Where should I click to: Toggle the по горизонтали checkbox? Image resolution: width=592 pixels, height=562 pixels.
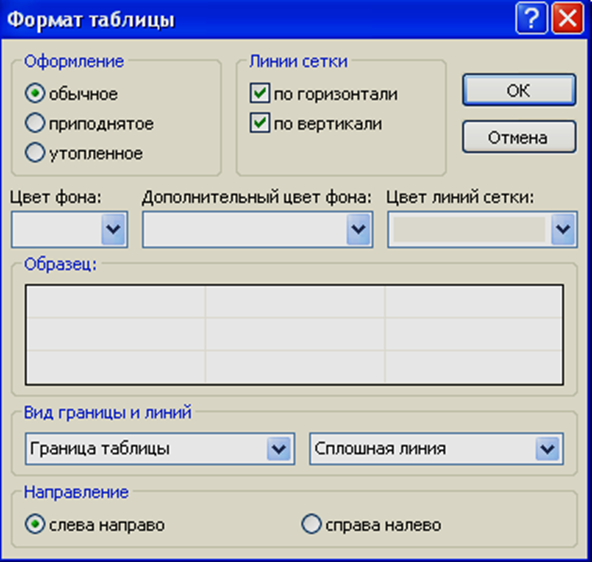tap(260, 93)
